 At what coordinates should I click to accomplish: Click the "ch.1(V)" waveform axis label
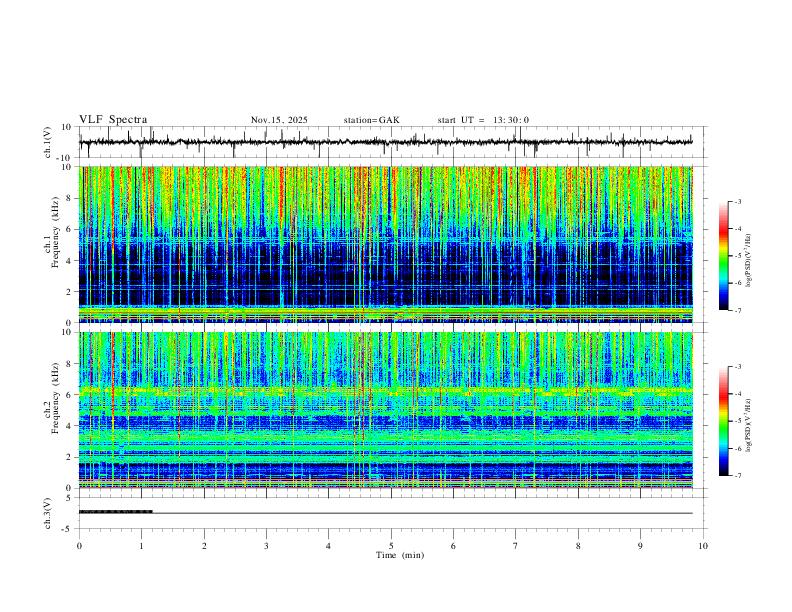[47, 142]
